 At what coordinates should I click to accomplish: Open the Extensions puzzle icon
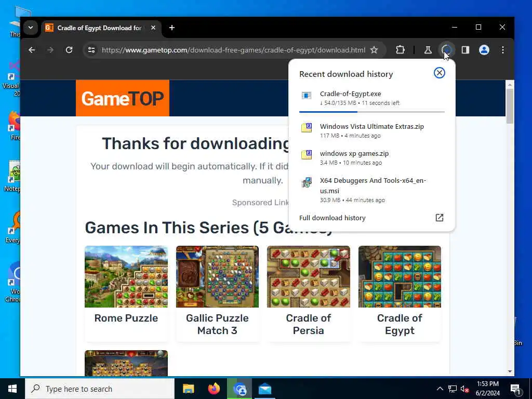(401, 50)
